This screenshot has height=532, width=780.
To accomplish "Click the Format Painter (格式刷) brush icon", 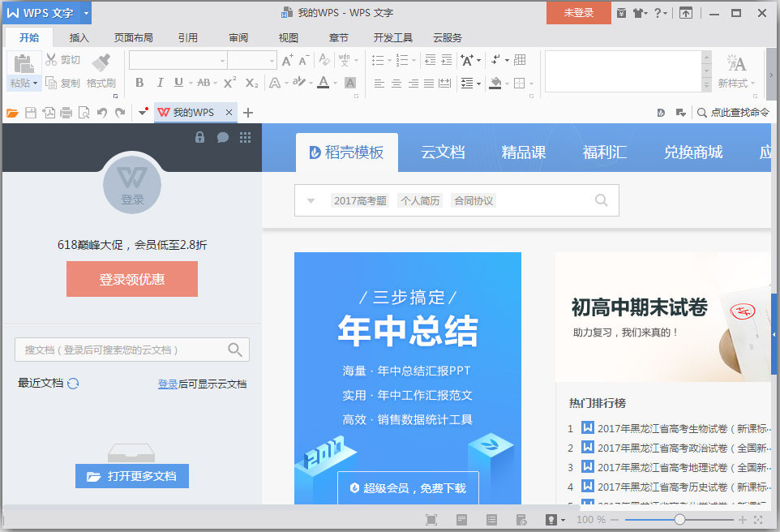I will point(101,62).
